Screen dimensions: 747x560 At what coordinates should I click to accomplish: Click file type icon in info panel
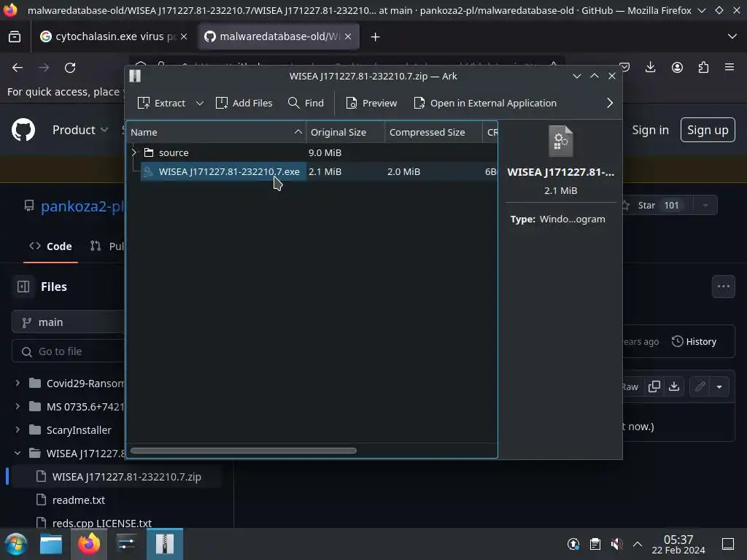pos(561,141)
